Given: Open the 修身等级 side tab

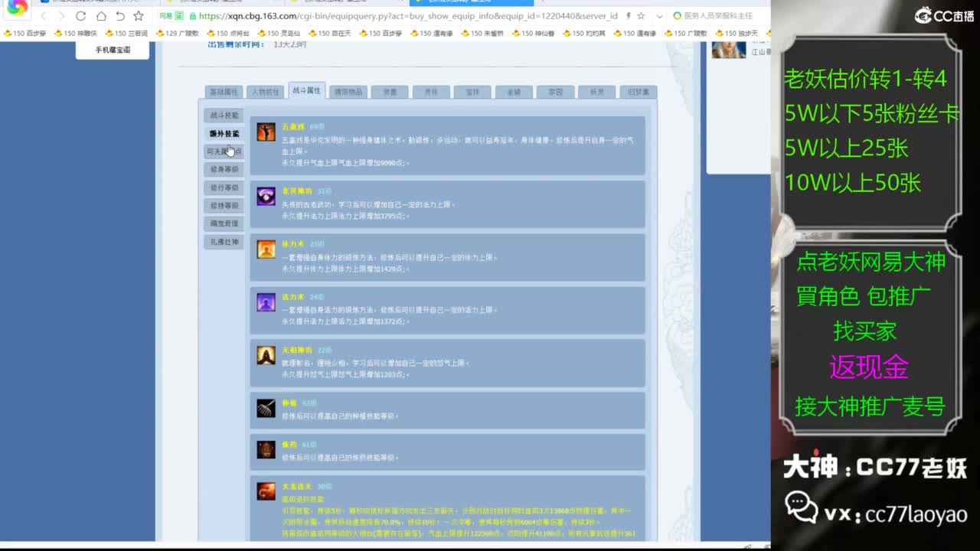Looking at the screenshot, I should pos(224,170).
